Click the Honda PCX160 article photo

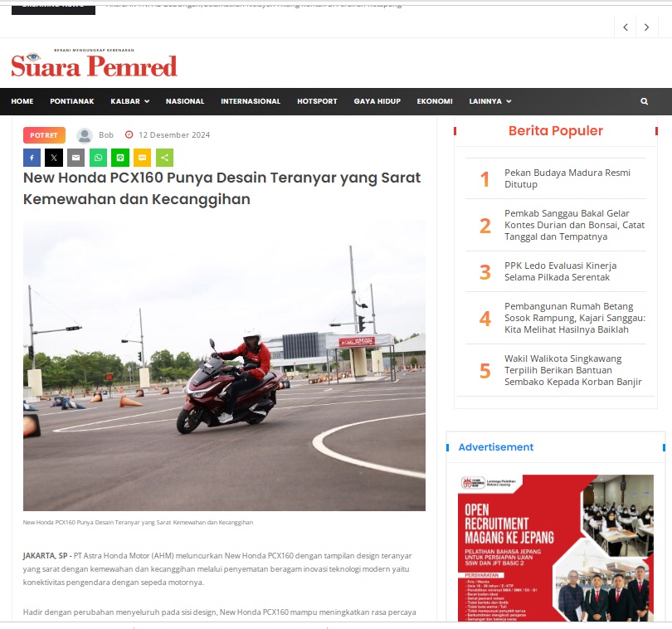click(224, 365)
